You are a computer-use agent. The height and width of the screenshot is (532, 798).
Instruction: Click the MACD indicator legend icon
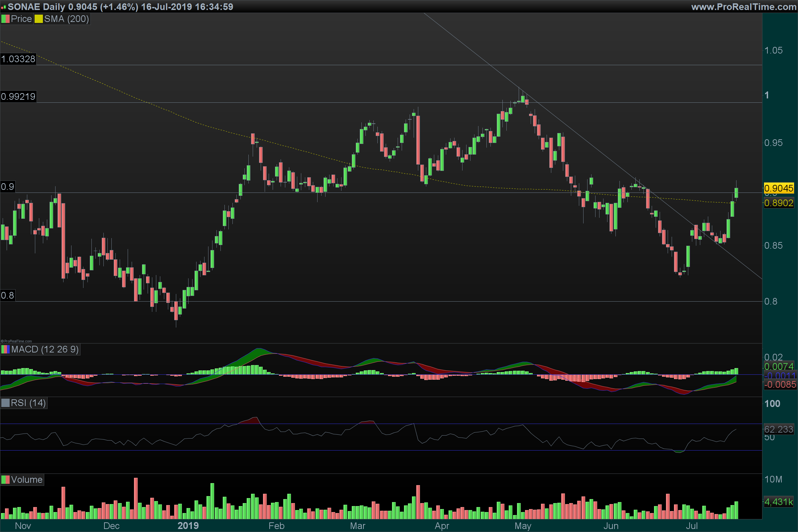[5, 349]
